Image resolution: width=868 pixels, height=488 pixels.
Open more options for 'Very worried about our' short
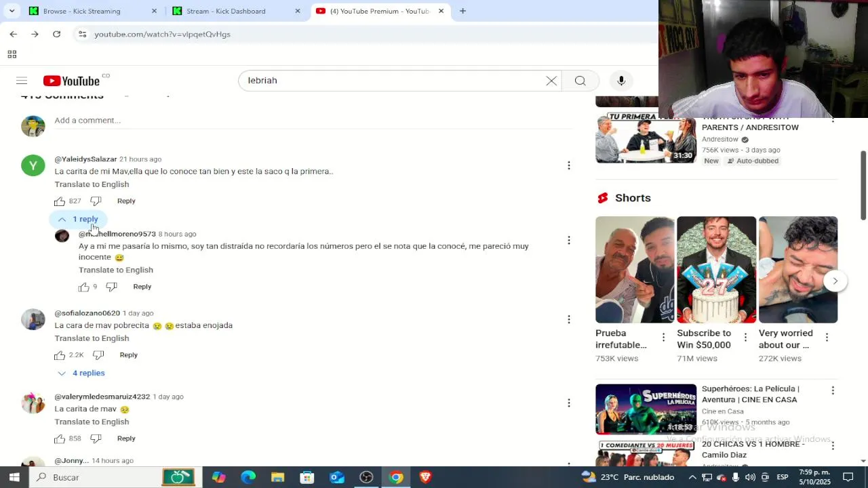pyautogui.click(x=827, y=337)
